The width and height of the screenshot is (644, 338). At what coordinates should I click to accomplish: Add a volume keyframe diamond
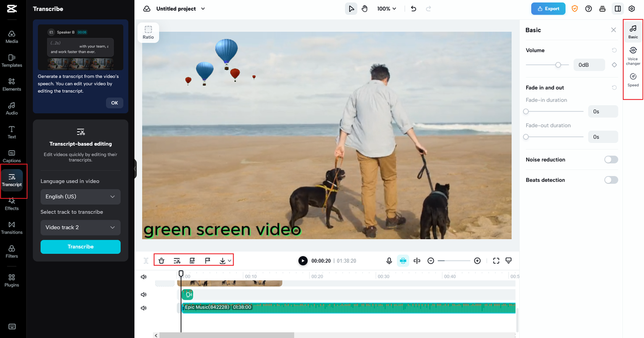614,65
